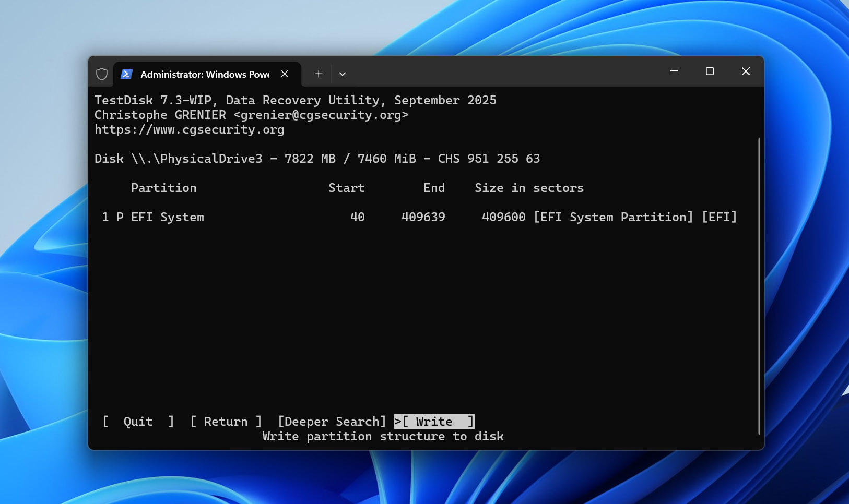Click the start sector value 40
The width and height of the screenshot is (849, 504).
[x=358, y=217]
